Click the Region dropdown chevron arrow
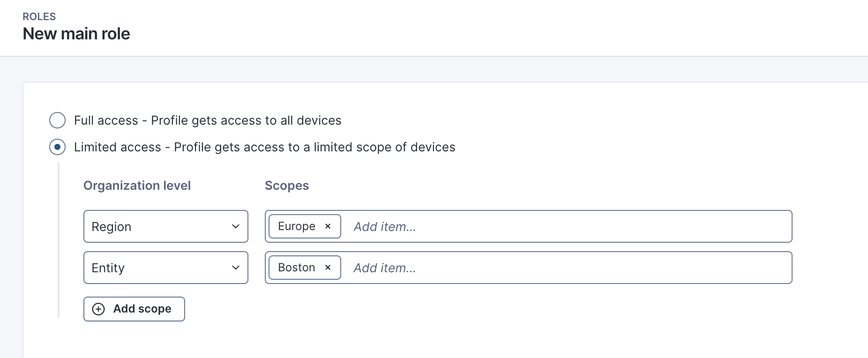The height and width of the screenshot is (358, 868). [x=236, y=227]
